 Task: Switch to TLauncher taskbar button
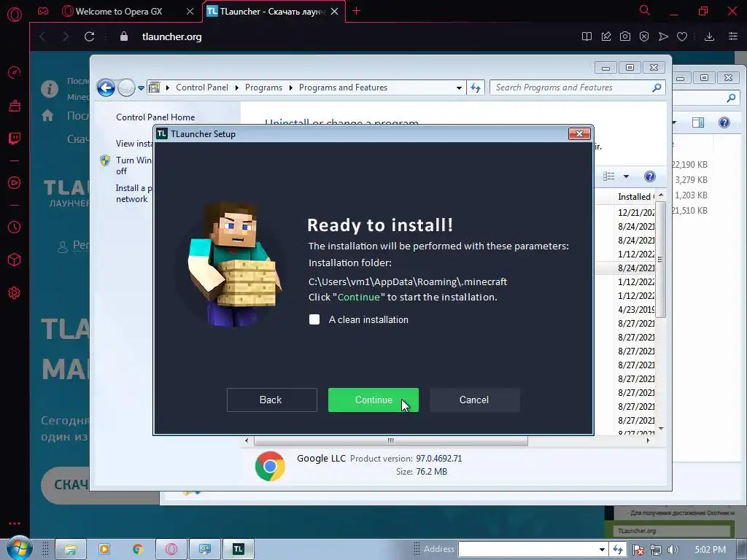[239, 550]
